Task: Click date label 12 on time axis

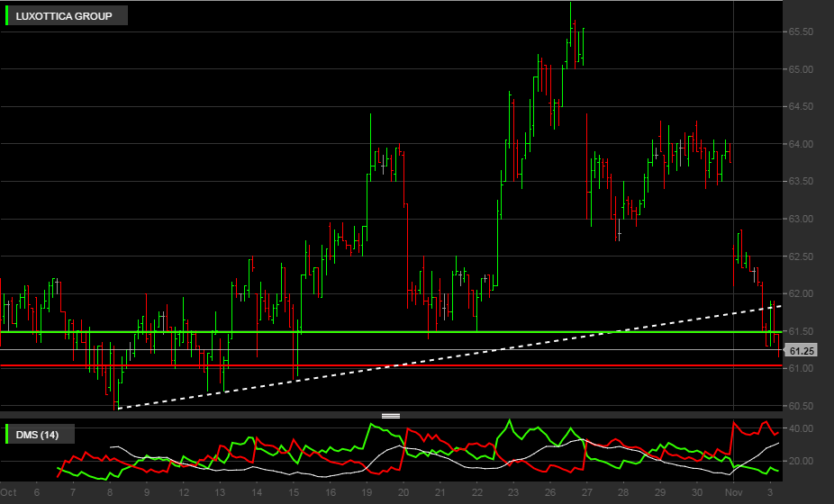Action: pos(184,492)
